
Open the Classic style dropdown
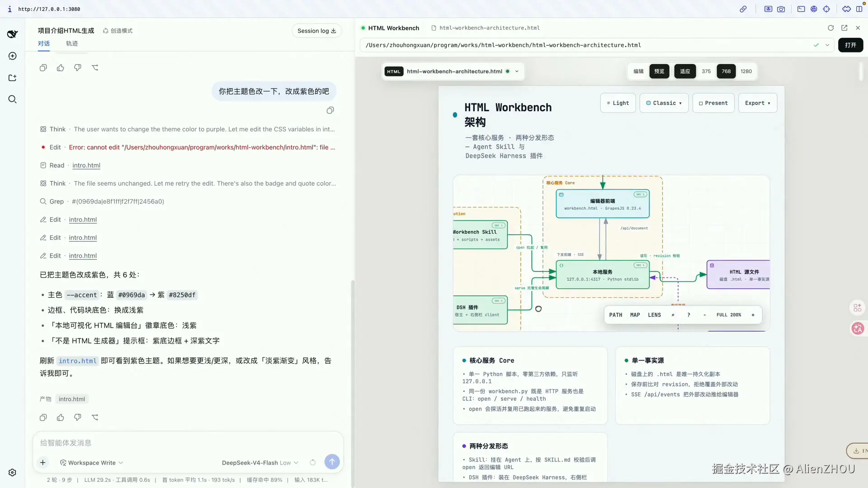[664, 103]
